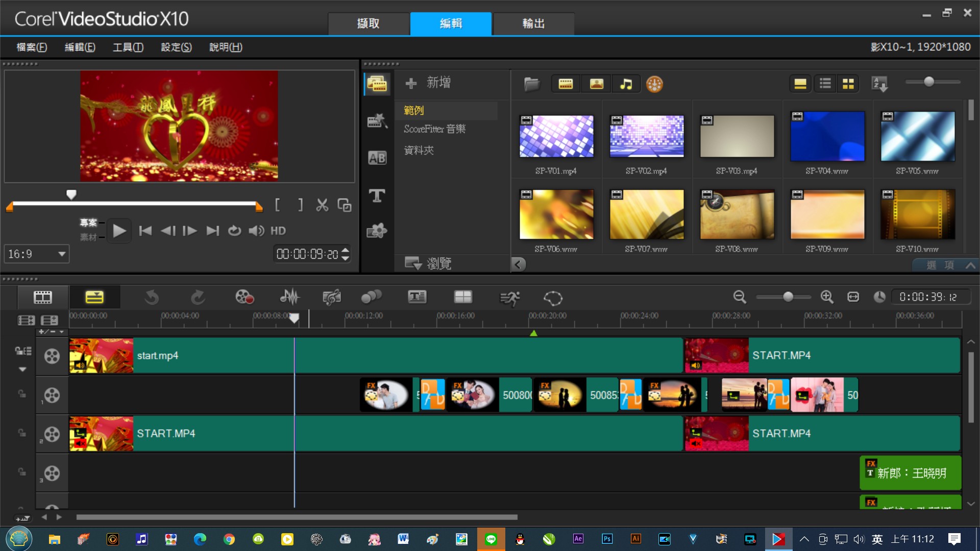Open the 16:9 aspect ratio dropdown
This screenshot has height=551, width=980.
coord(37,254)
